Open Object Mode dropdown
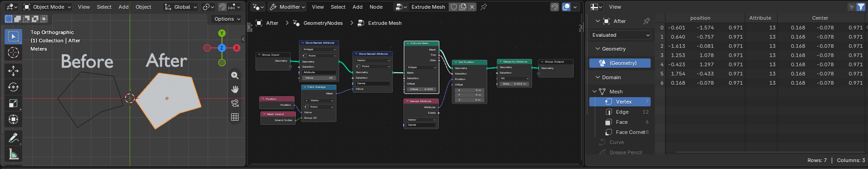This screenshot has width=868, height=169. (x=47, y=7)
